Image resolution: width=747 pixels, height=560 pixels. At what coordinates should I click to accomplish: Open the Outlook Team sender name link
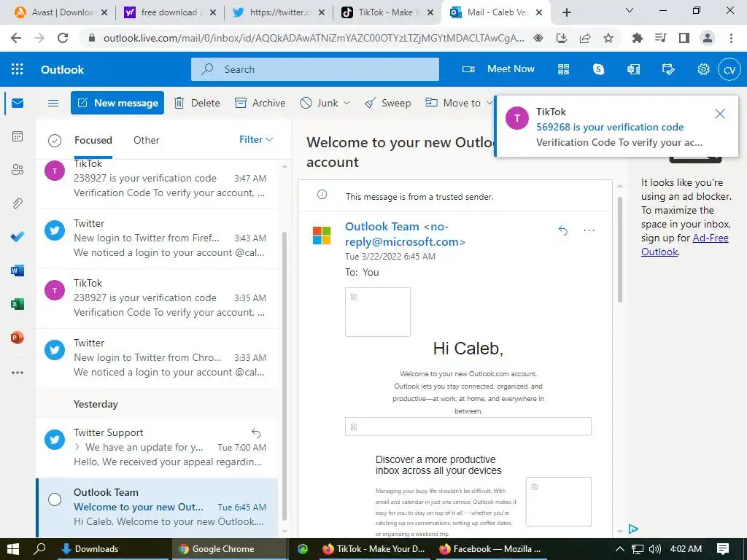tap(405, 234)
